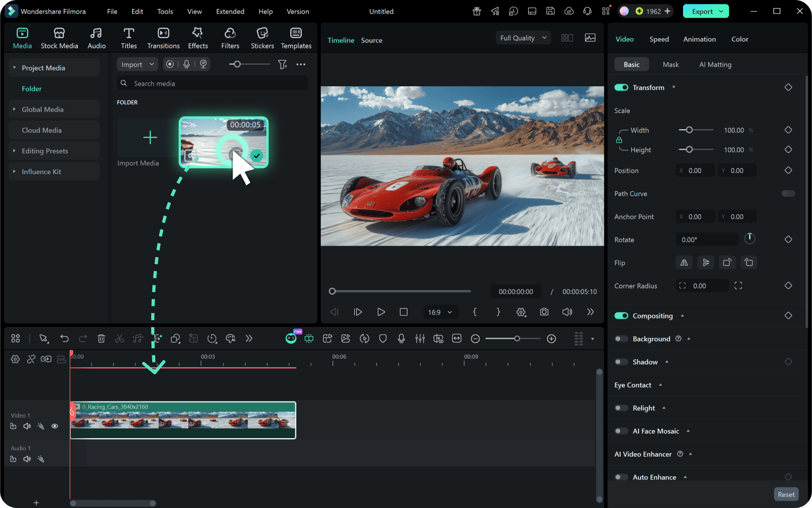Click the marker shield icon in timeline toolbar
The width and height of the screenshot is (812, 508).
383,339
